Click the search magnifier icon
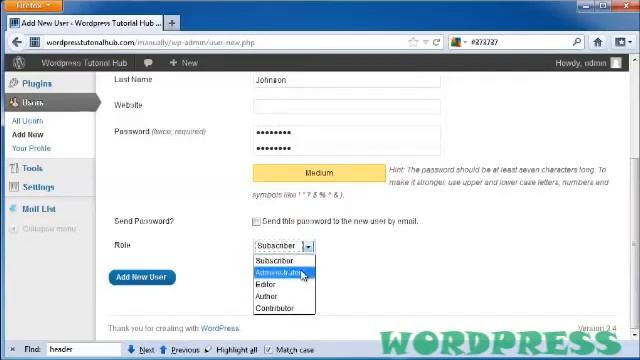 pyautogui.click(x=577, y=42)
